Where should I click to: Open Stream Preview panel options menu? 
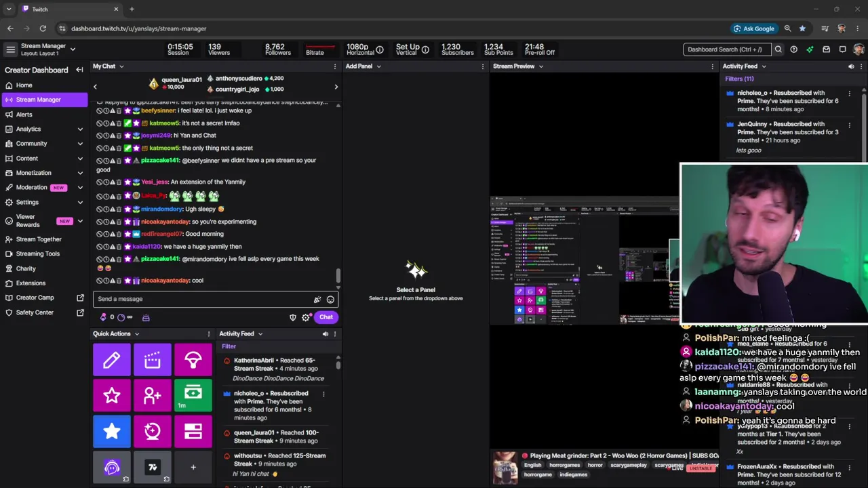(712, 66)
